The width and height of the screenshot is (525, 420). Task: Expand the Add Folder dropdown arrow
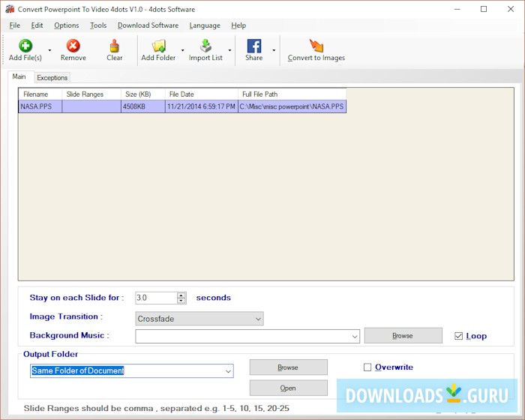click(182, 50)
